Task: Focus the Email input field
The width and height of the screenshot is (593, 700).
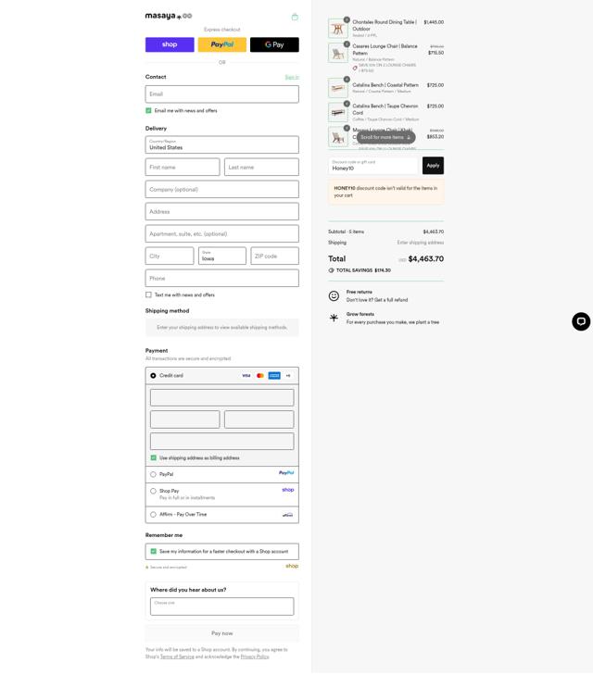Action: tap(222, 94)
